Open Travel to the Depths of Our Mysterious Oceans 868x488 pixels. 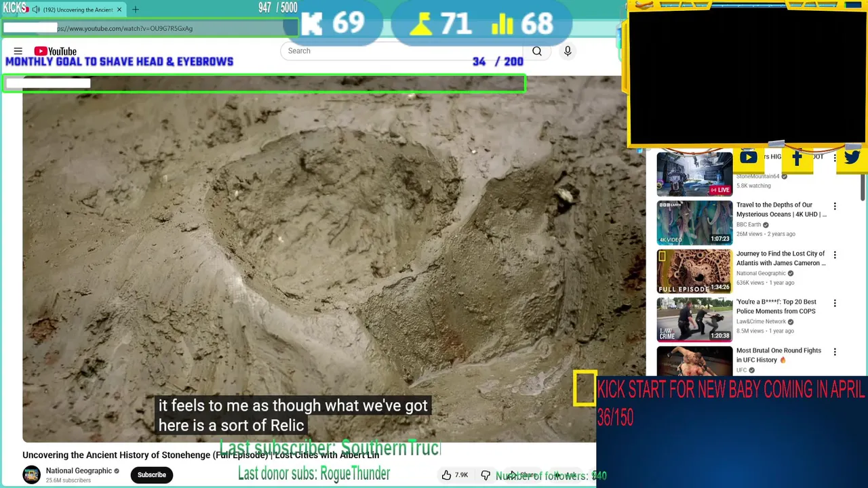[781, 209]
